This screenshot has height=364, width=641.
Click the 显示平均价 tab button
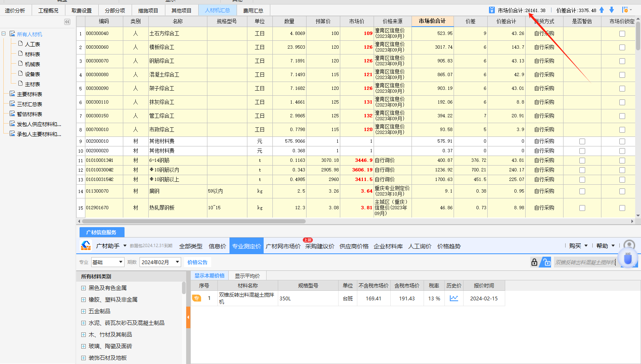[247, 276]
